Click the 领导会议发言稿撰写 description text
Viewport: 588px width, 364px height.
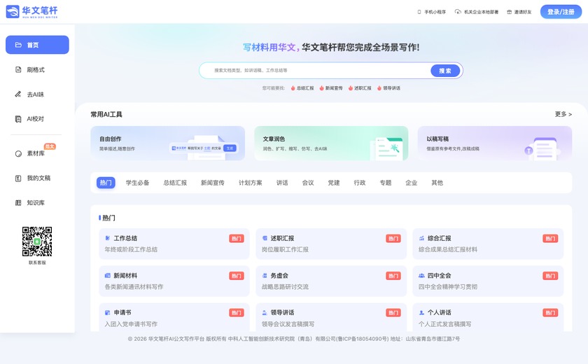(288, 324)
